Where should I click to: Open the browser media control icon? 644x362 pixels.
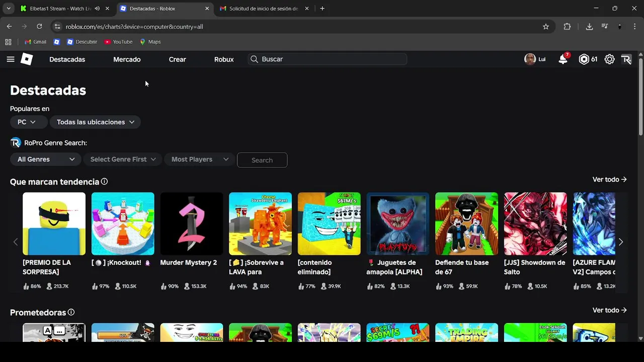pos(605,27)
